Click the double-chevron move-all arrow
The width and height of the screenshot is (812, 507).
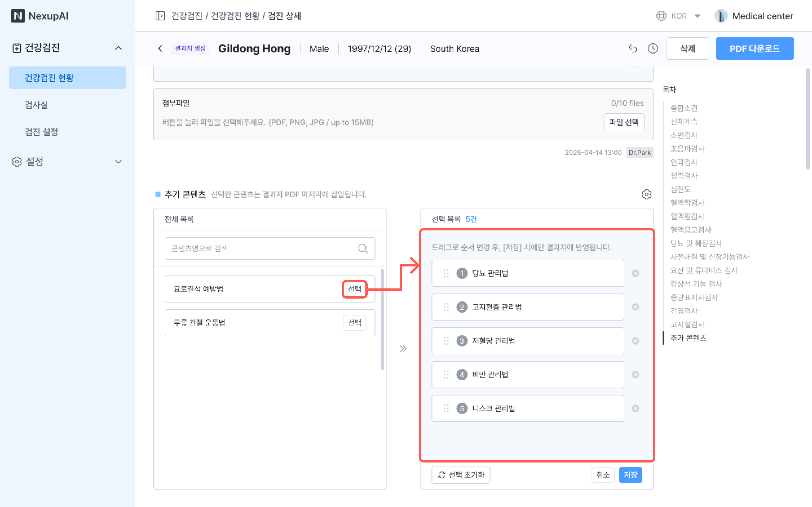[403, 349]
